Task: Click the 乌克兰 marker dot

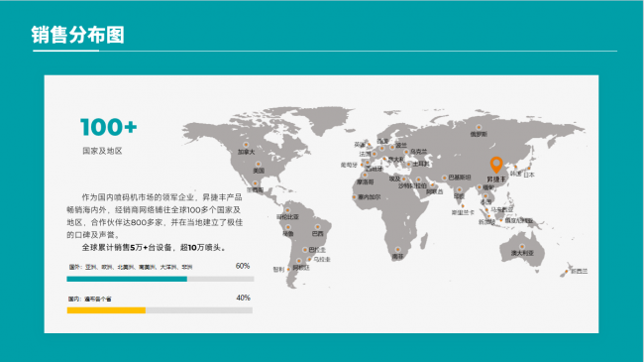Action: pyautogui.click(x=406, y=152)
